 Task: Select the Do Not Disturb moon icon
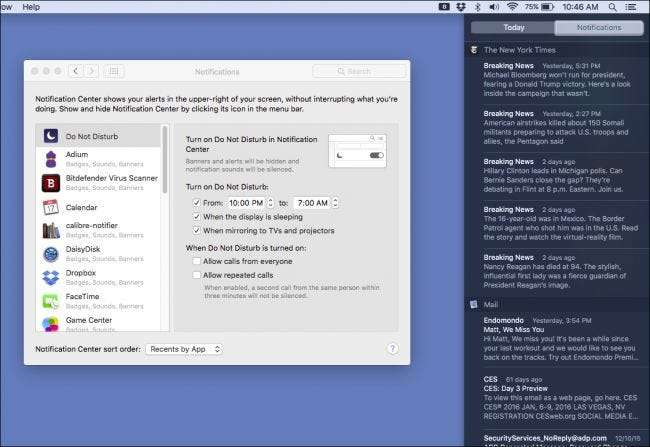[x=51, y=136]
